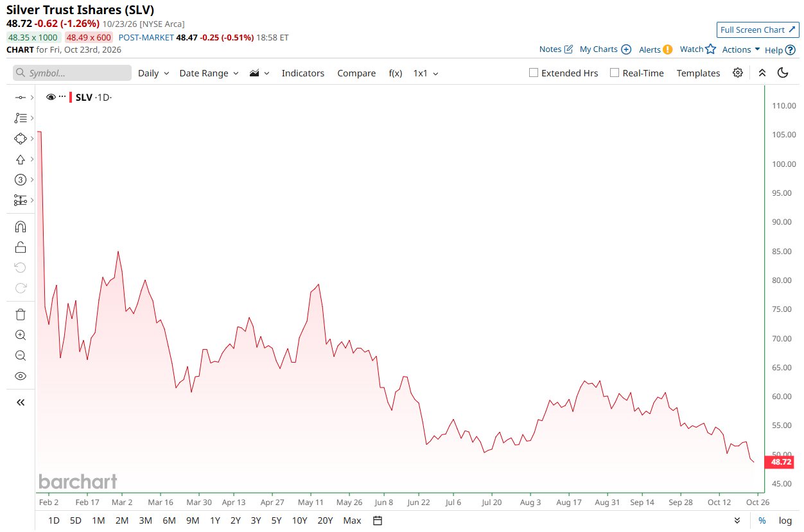
Task: Select the 1D time range
Action: click(54, 520)
